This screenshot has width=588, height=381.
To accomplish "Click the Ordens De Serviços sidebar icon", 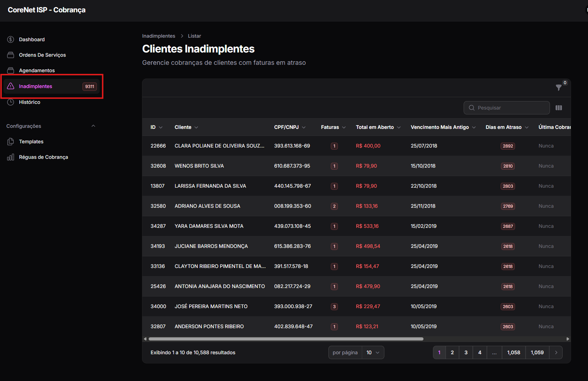I will point(11,55).
